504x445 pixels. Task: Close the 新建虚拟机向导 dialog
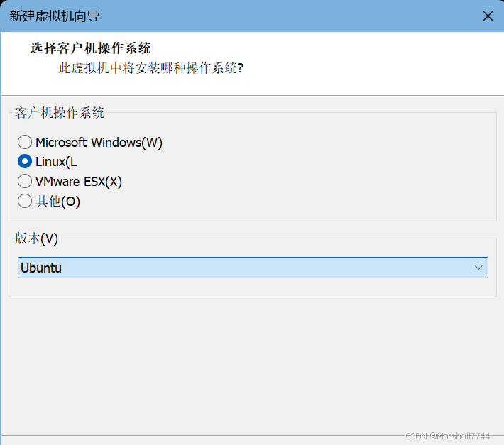click(488, 16)
